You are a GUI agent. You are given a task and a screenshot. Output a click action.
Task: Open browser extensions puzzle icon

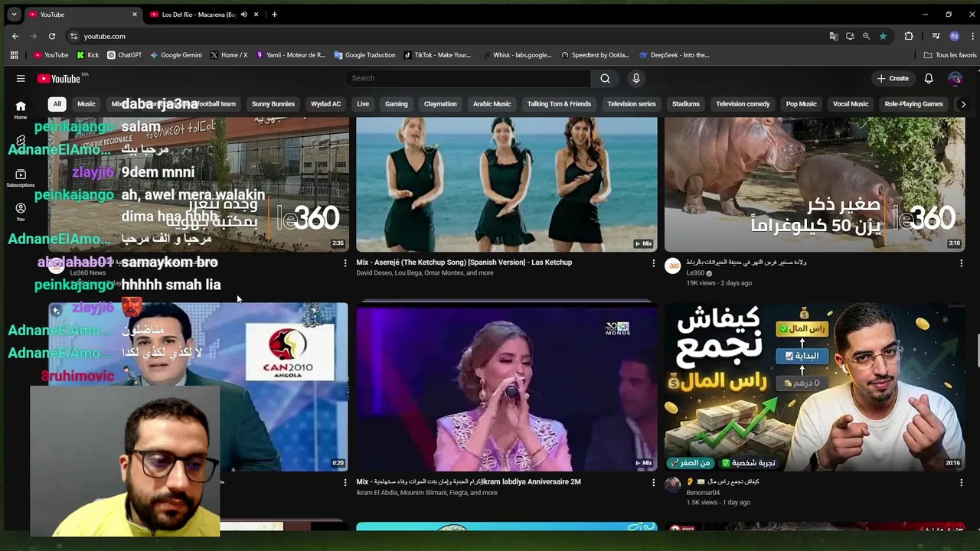click(x=909, y=36)
